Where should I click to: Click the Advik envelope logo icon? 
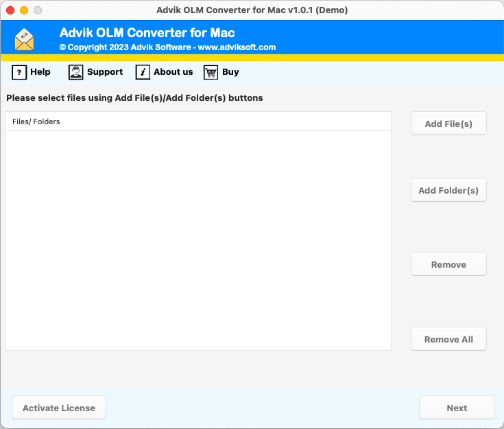click(24, 40)
